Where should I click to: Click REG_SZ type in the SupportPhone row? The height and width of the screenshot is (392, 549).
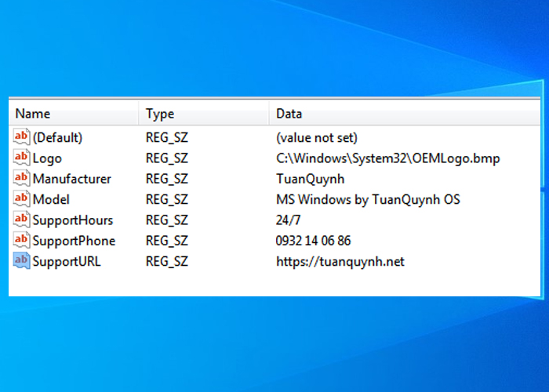167,241
